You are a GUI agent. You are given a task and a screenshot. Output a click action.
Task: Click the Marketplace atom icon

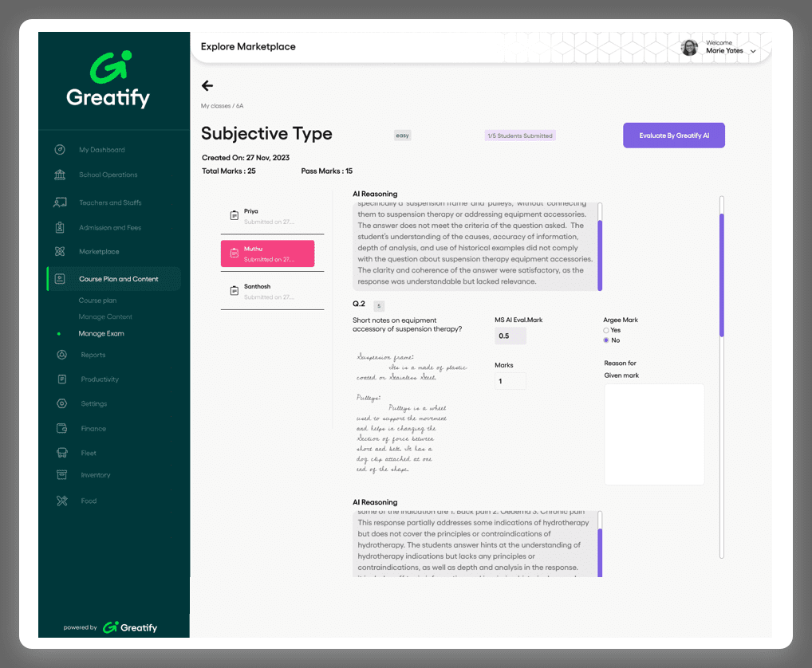[x=60, y=252]
